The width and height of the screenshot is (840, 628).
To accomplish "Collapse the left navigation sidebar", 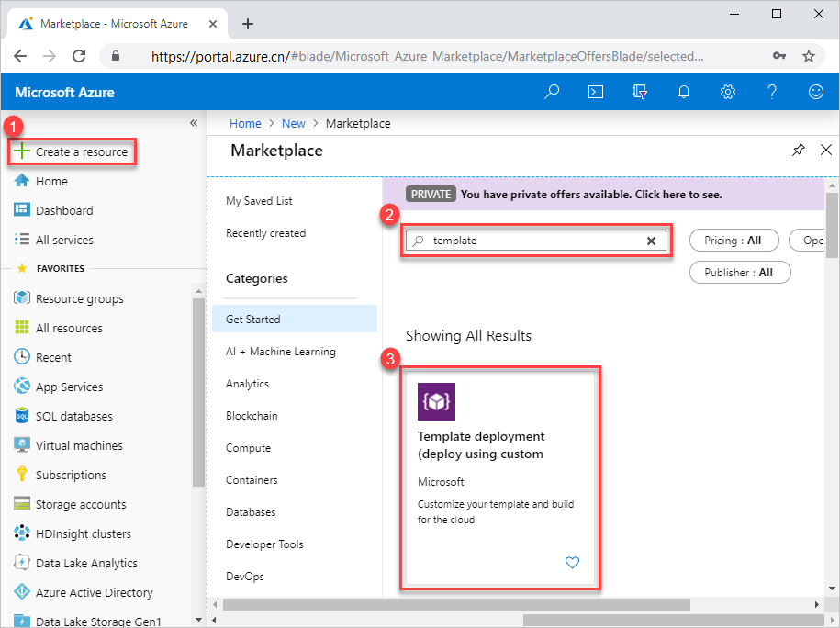I will (x=193, y=122).
